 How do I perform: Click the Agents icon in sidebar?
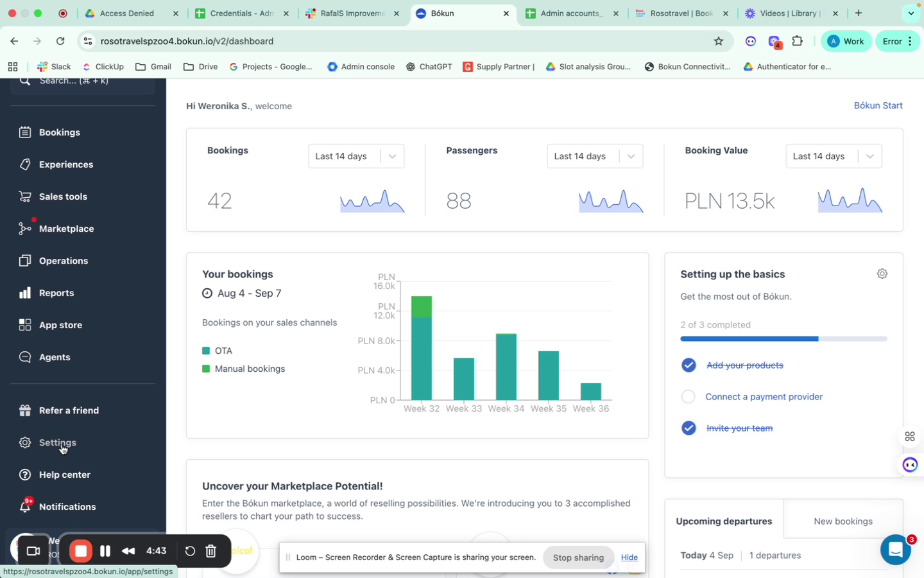25,357
